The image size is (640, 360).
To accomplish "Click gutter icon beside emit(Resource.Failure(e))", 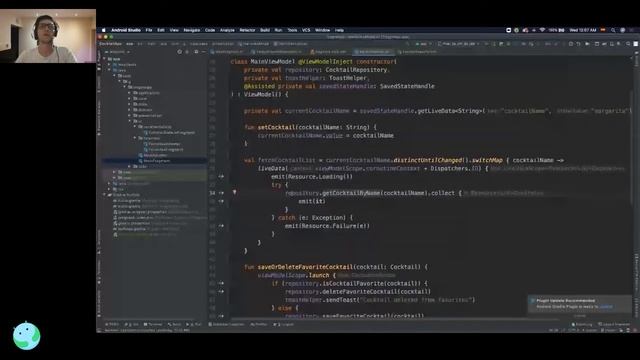I will 221,226.
